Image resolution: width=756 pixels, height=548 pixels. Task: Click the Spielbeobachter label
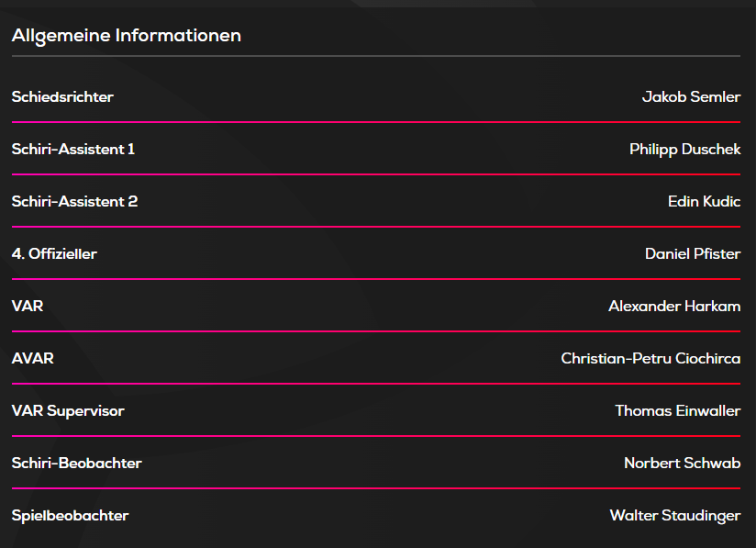(71, 515)
